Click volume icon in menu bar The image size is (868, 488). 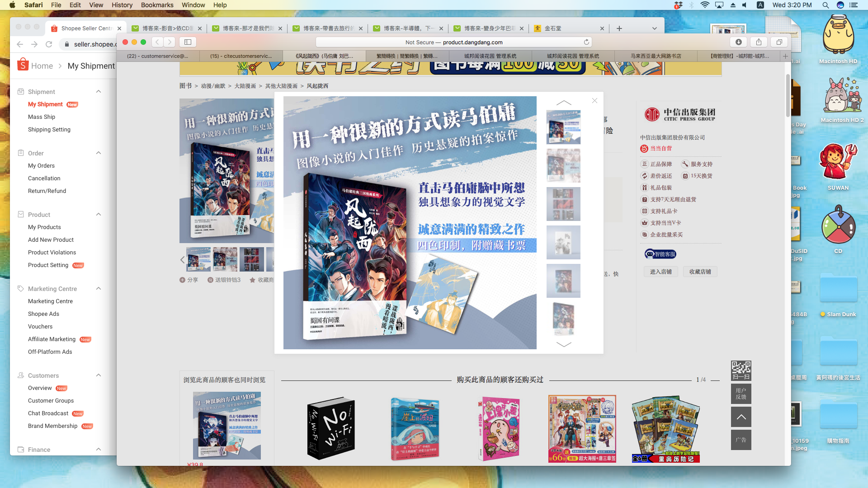point(745,5)
